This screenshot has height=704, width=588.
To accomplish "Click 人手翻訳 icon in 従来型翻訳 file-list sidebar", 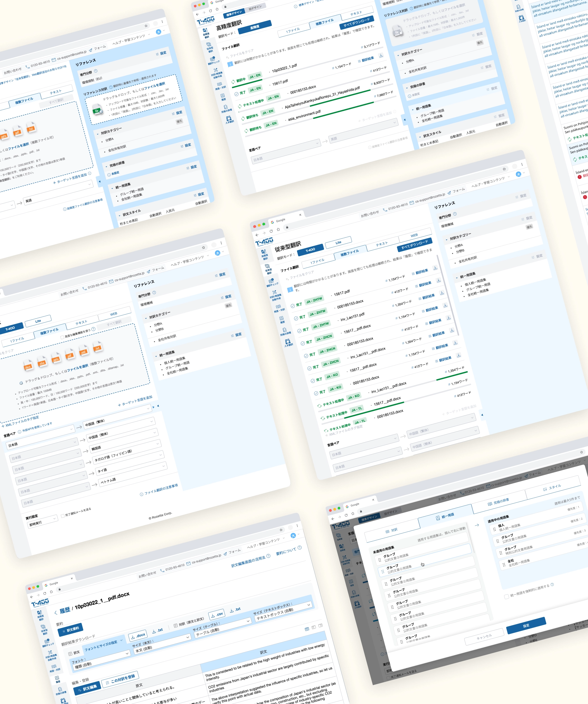I will coord(288,342).
